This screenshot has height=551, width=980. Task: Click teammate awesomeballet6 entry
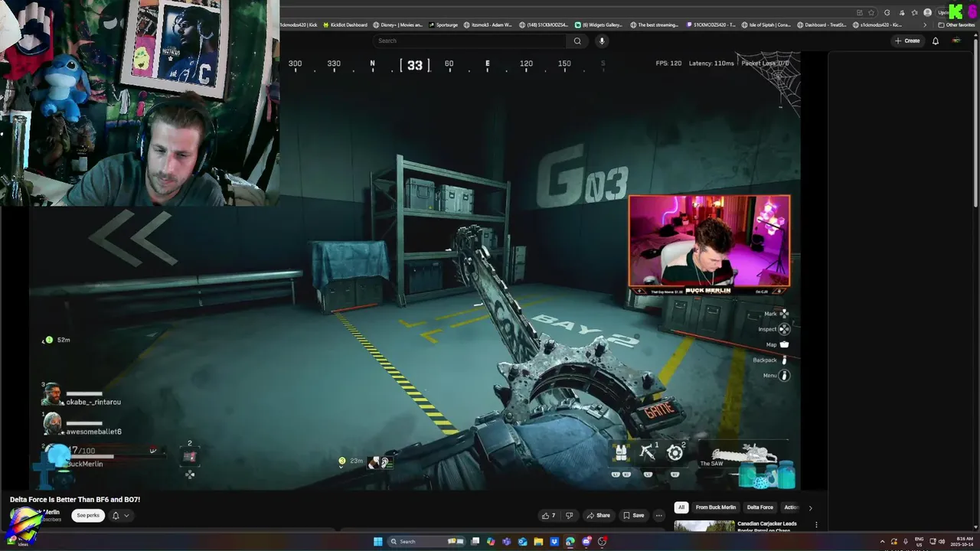(x=82, y=425)
